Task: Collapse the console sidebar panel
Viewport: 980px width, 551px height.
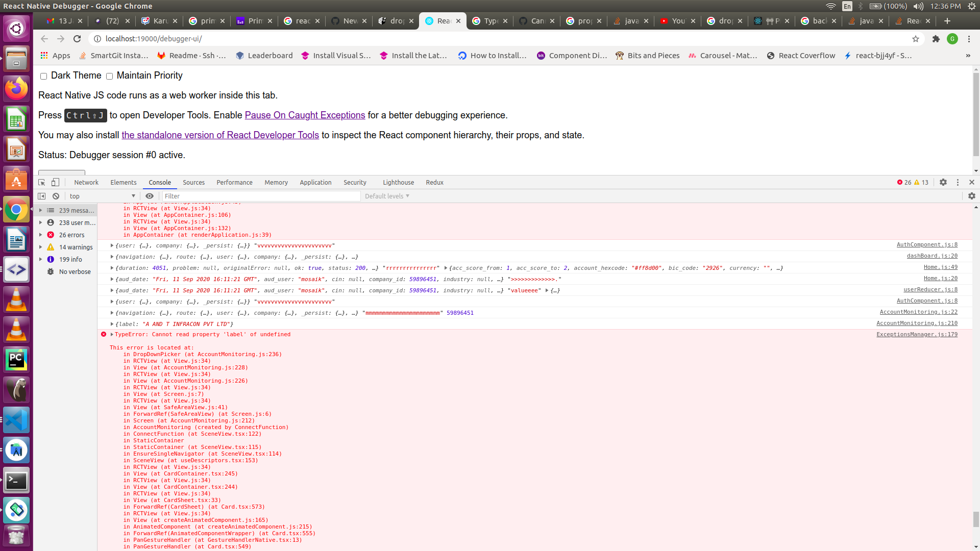Action: (41, 196)
